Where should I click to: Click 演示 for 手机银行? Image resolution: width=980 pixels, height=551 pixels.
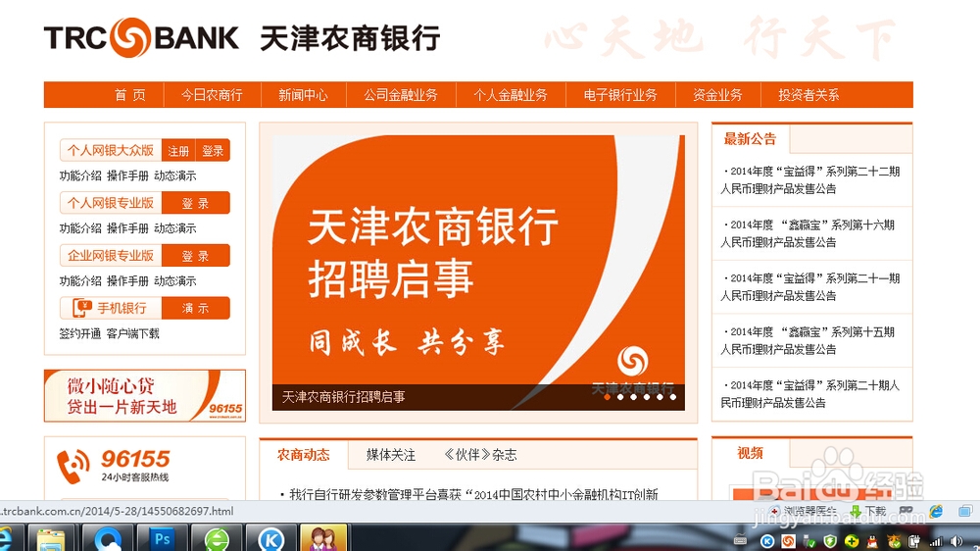196,308
